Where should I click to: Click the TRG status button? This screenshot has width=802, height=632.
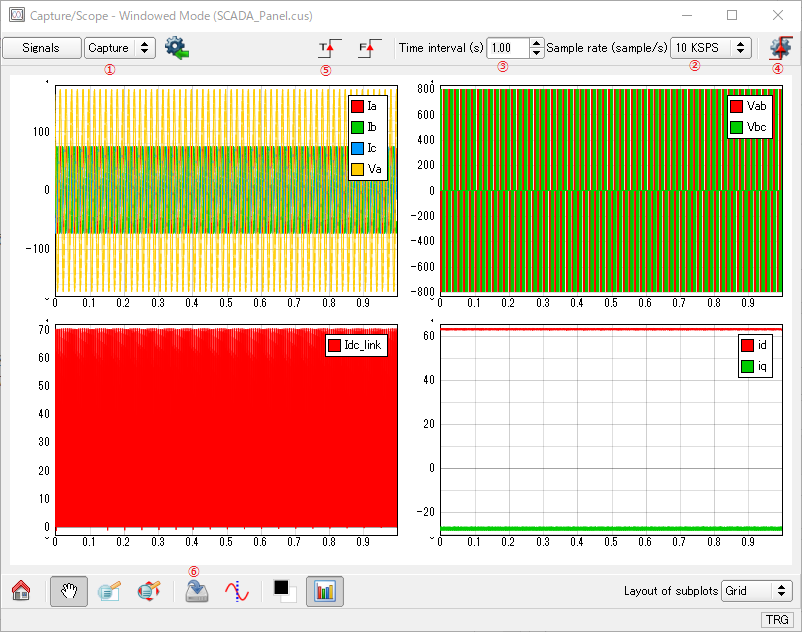[777, 620]
